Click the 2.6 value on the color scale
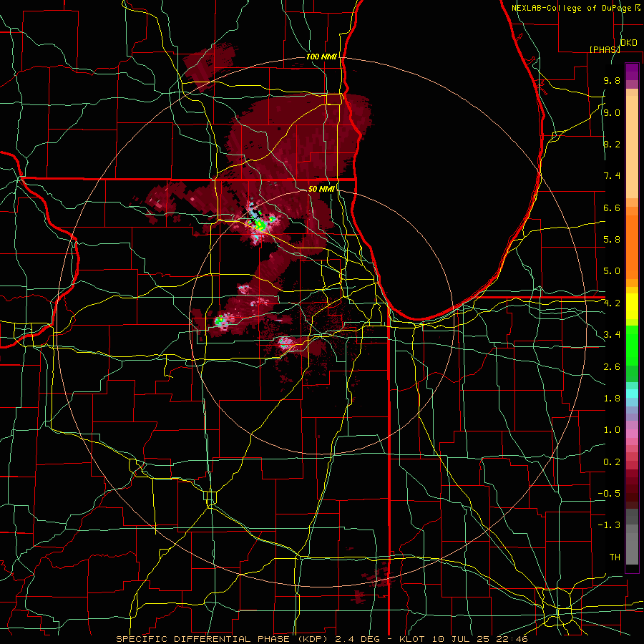 [612, 367]
